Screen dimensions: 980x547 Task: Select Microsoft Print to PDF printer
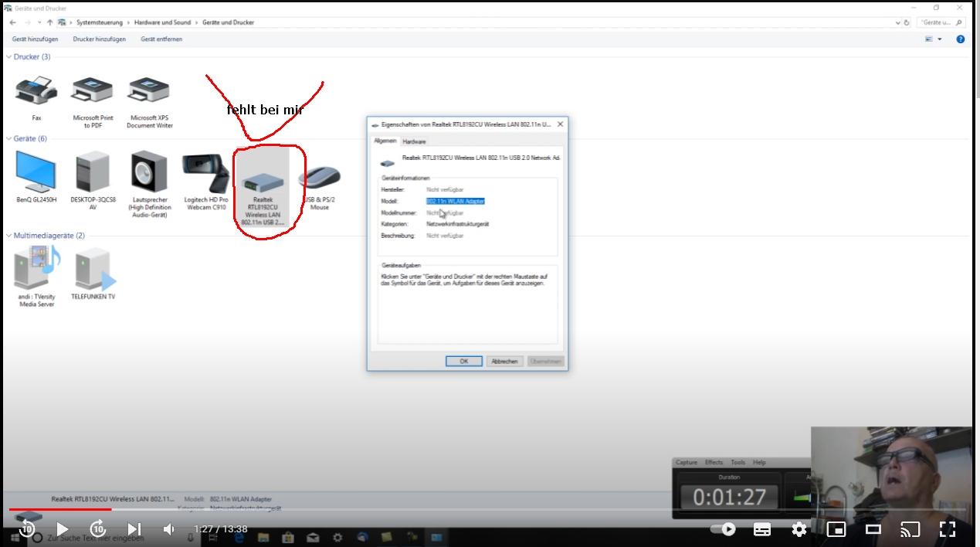93,101
